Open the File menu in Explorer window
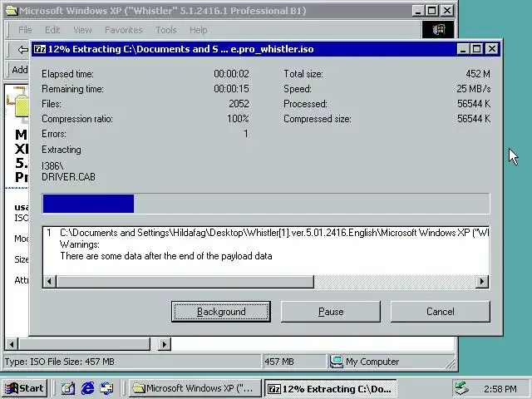This screenshot has width=532, height=399. 25,30
